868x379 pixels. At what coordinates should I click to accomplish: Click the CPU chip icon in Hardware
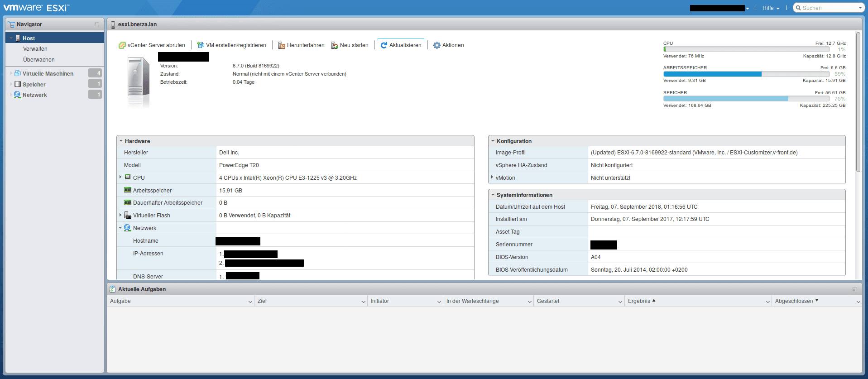point(128,177)
